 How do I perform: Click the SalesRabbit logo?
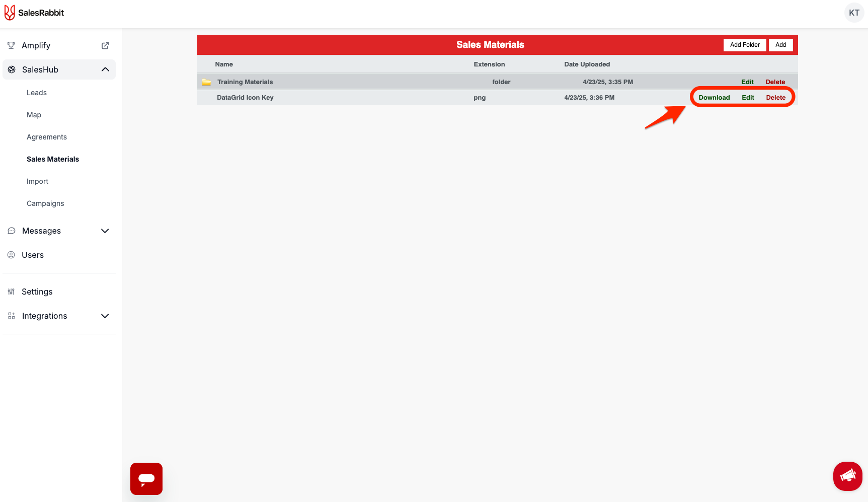pyautogui.click(x=34, y=13)
